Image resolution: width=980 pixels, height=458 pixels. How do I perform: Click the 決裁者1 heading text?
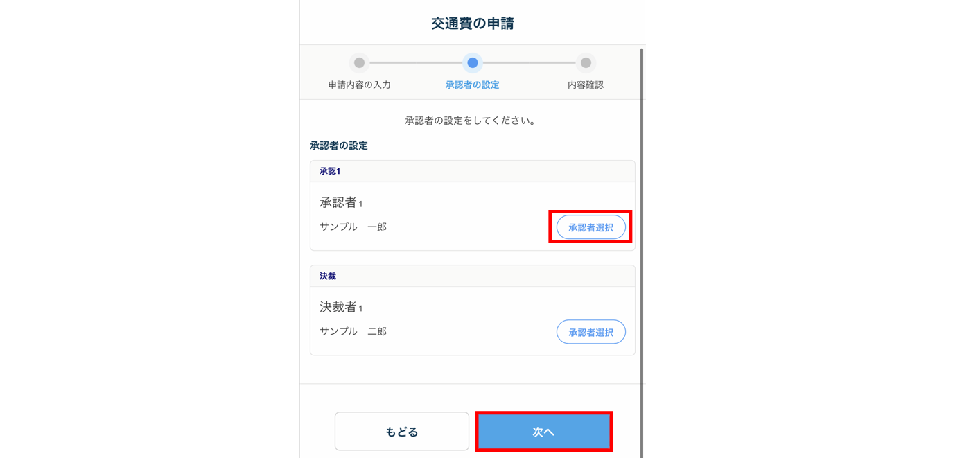341,307
